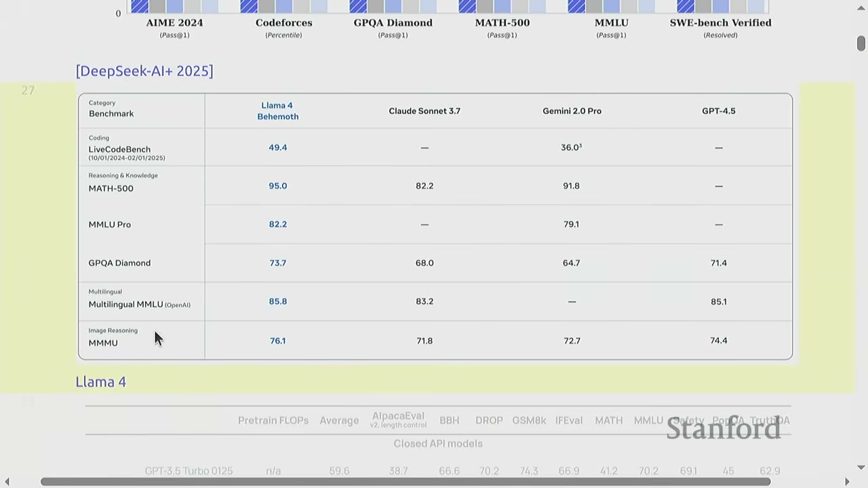The width and height of the screenshot is (868, 488).
Task: Click the 74.4 GPT-4.5 MMMU score
Action: coord(719,341)
